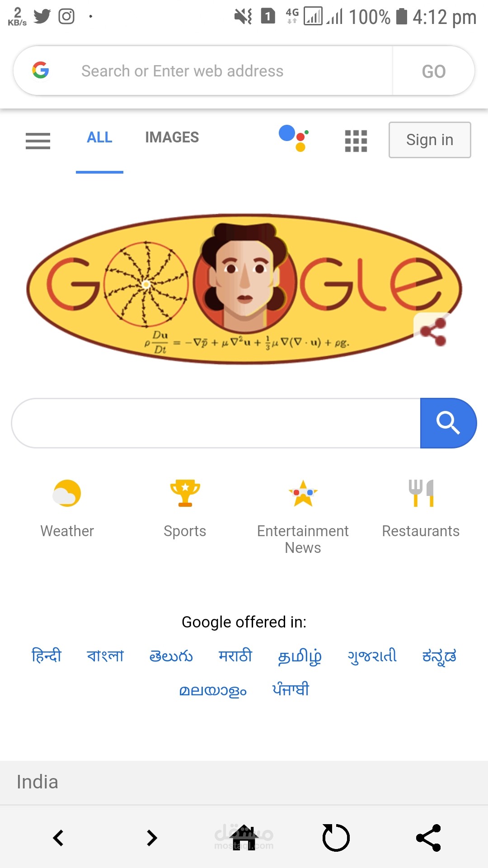This screenshot has width=488, height=868.
Task: Click the Sign in button
Action: coord(430,140)
